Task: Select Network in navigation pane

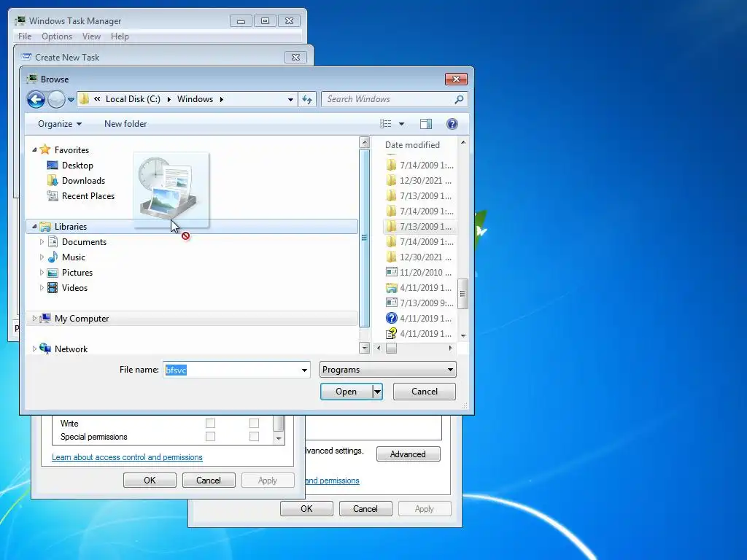Action: click(x=71, y=349)
